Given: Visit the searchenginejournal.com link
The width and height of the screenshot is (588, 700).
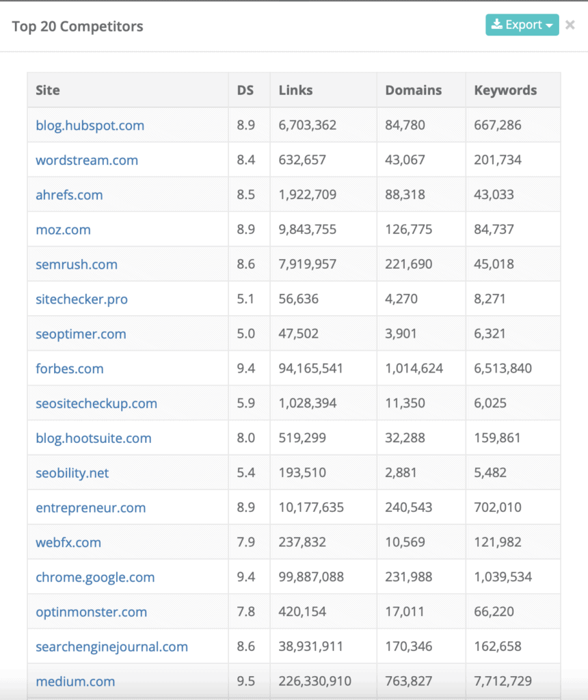Looking at the screenshot, I should (111, 647).
